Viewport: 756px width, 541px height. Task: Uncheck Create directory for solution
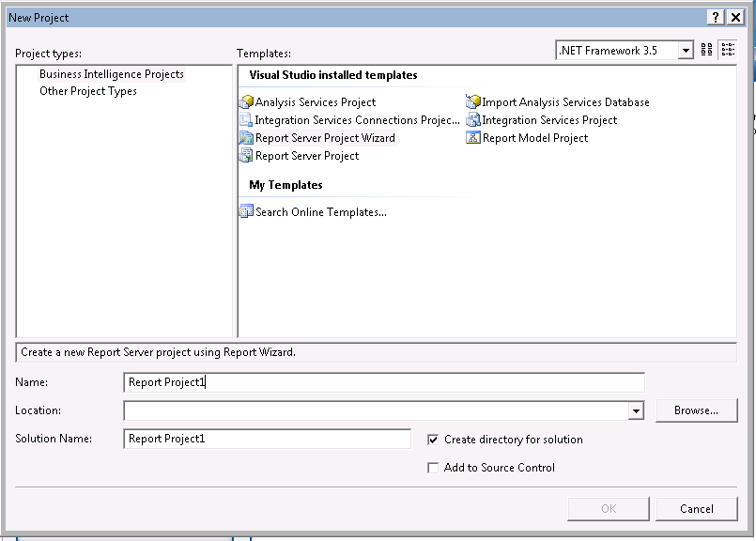(433, 439)
